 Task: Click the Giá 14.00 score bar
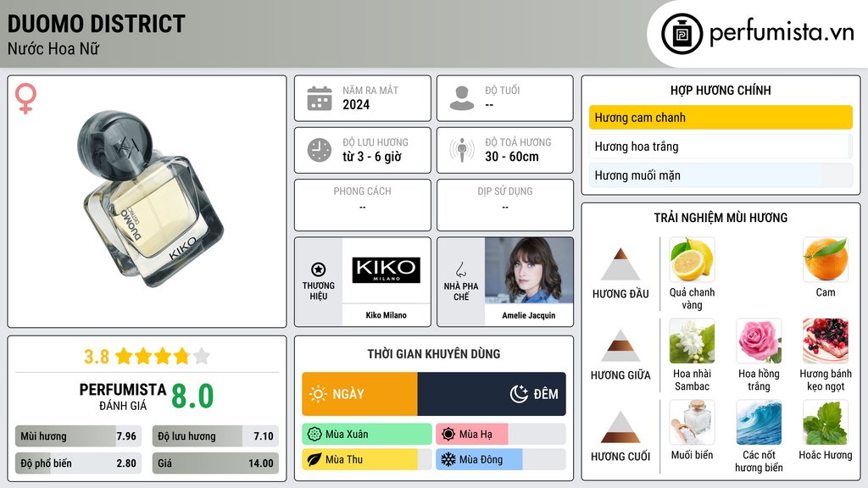[215, 463]
